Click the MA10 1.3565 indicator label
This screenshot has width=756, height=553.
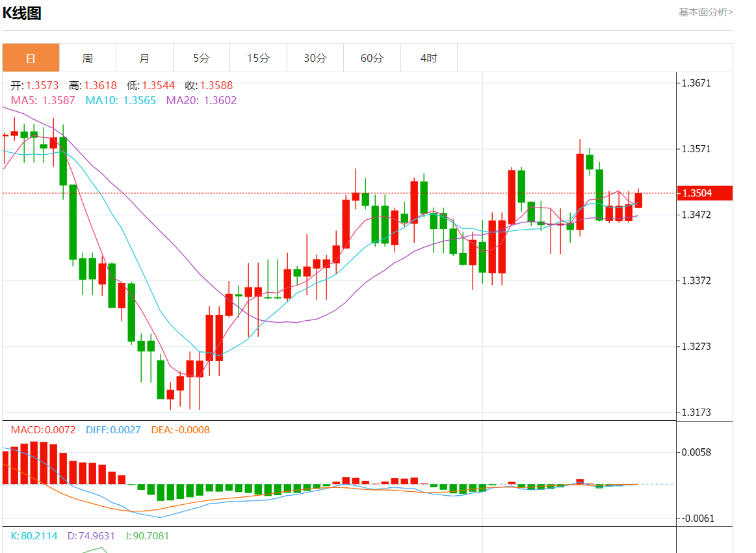[x=121, y=100]
